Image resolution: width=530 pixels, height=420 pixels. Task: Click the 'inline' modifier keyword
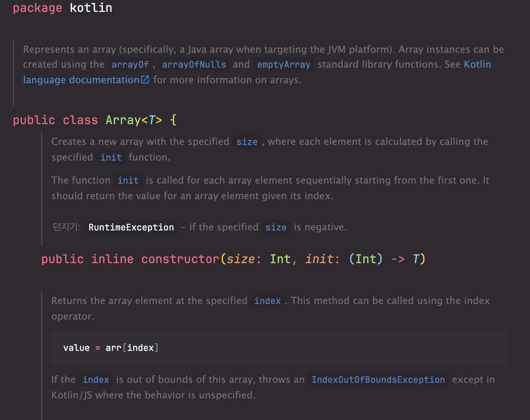point(113,259)
